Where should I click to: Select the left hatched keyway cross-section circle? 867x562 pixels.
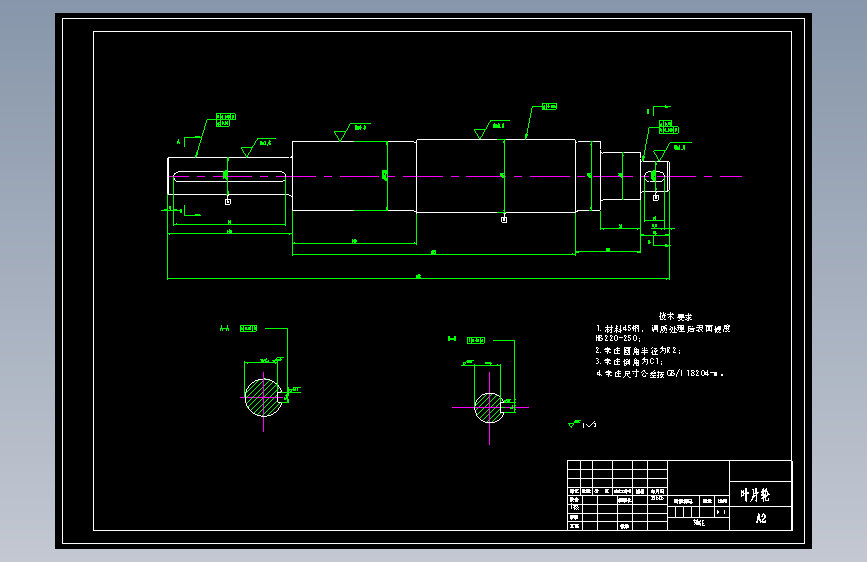coord(264,397)
